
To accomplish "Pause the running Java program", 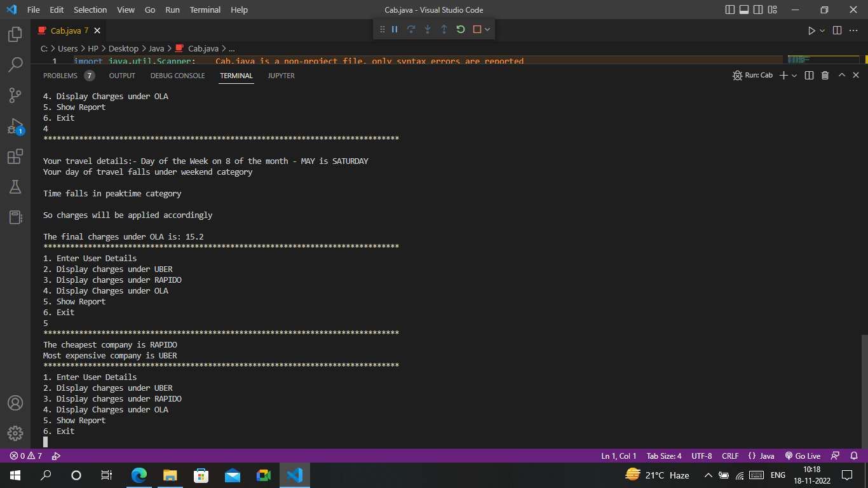I will [394, 29].
